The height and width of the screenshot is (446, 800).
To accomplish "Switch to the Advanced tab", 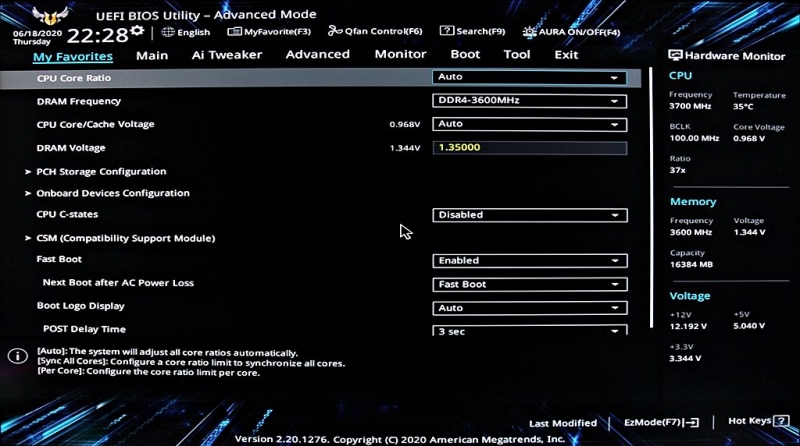I will (x=318, y=54).
